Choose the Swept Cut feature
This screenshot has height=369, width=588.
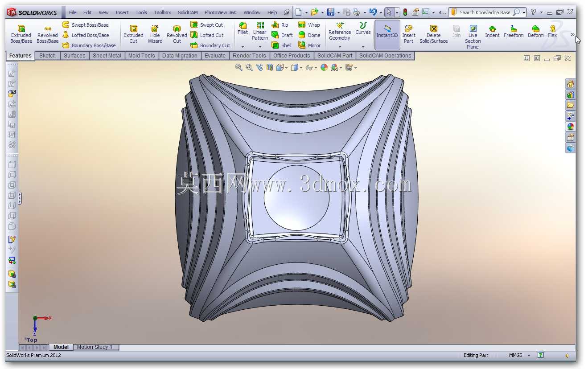coord(207,25)
